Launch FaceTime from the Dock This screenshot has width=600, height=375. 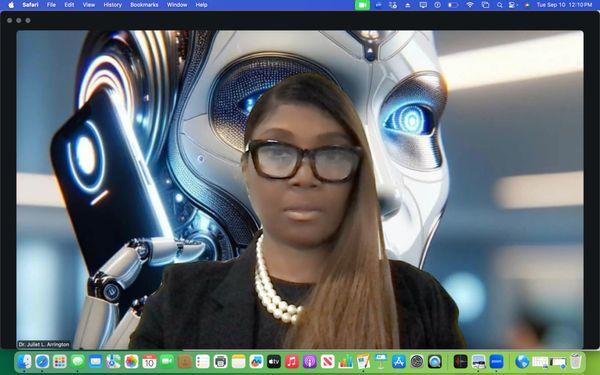(x=167, y=361)
